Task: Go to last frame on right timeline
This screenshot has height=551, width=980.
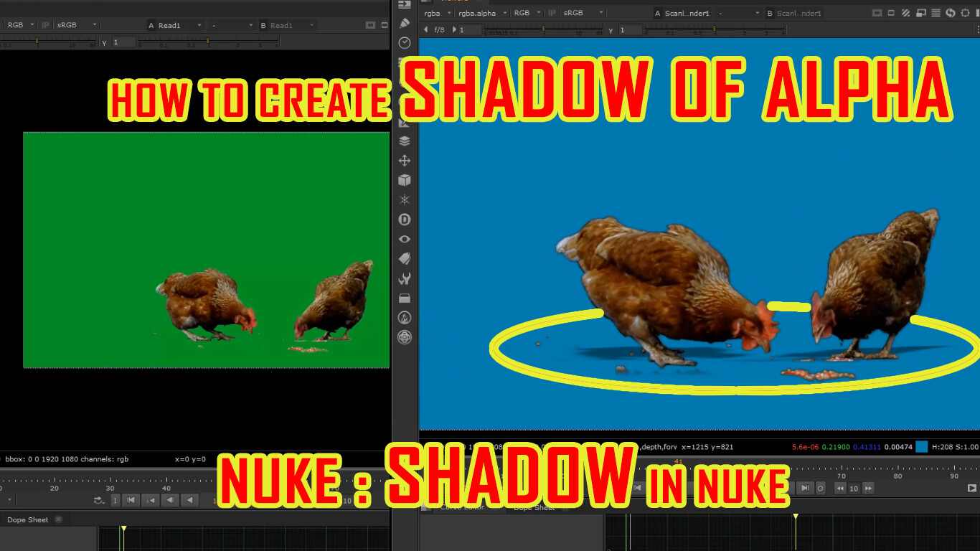Action: [805, 488]
